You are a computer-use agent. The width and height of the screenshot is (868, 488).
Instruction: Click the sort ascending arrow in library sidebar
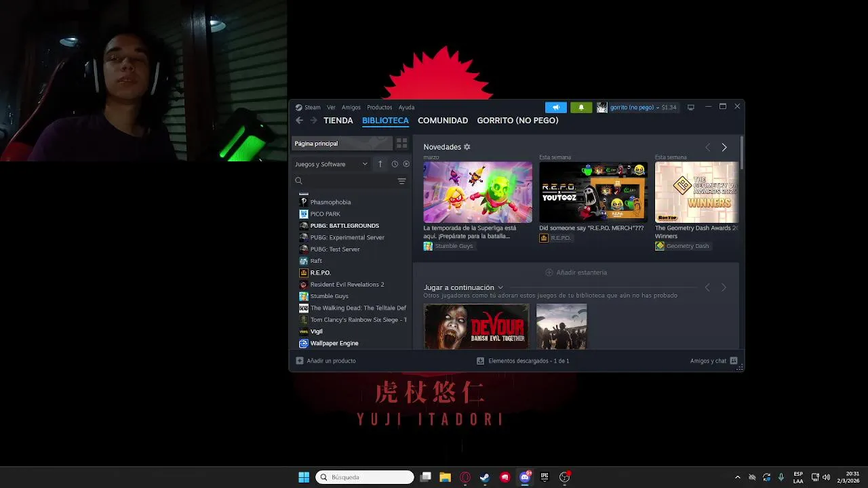tap(380, 164)
